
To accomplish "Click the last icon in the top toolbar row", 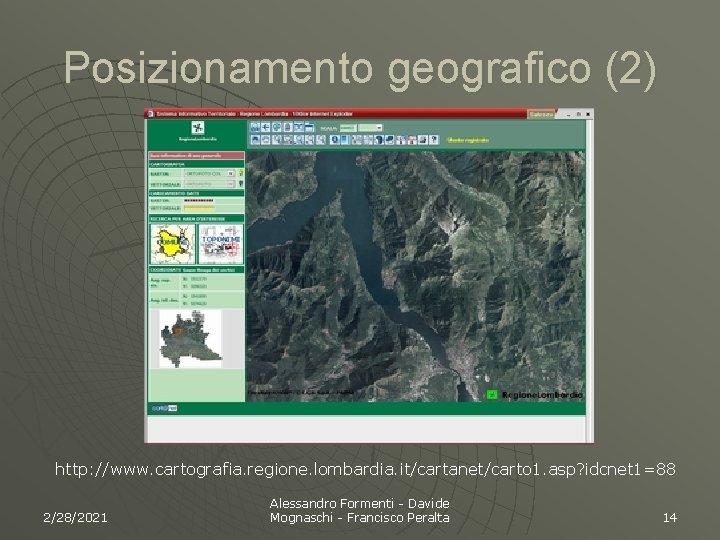I will click(x=309, y=127).
